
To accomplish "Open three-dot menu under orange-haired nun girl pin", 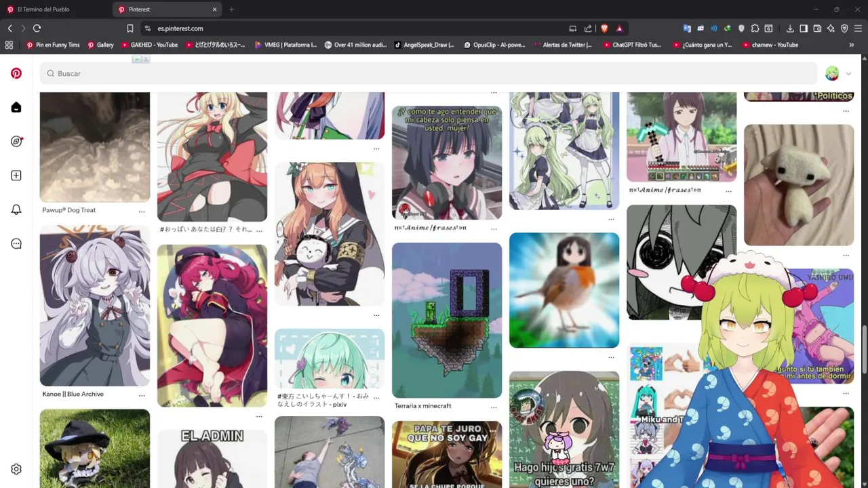I will [376, 315].
